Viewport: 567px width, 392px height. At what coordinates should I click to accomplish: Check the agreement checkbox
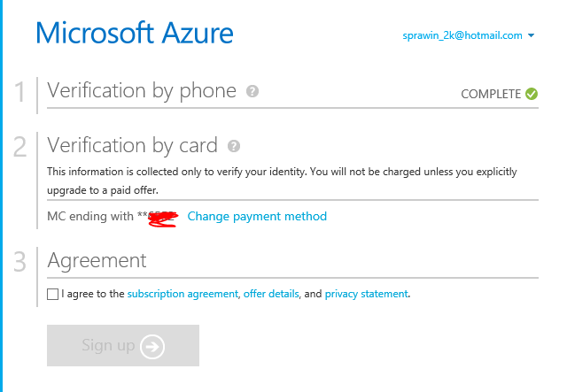53,294
